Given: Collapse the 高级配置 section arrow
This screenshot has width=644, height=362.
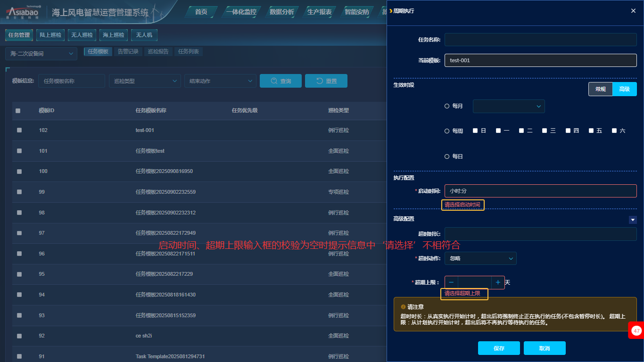Looking at the screenshot, I should pyautogui.click(x=633, y=220).
